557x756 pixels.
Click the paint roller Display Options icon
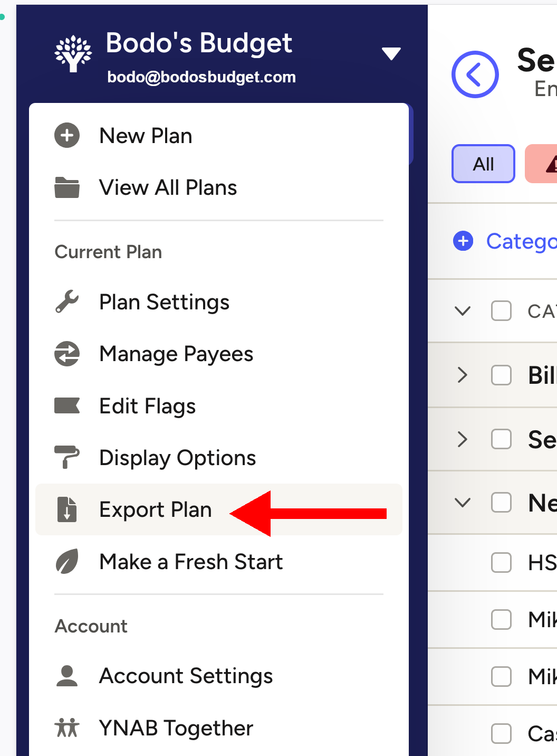click(x=67, y=457)
